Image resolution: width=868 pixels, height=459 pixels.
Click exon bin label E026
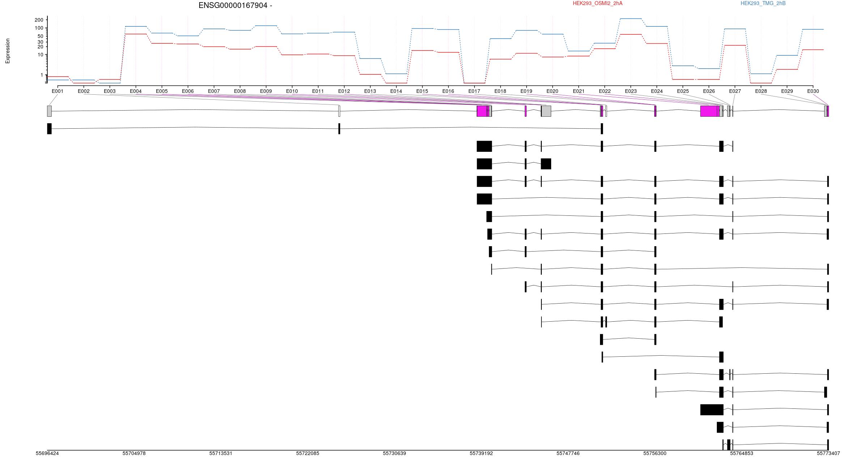pyautogui.click(x=709, y=91)
